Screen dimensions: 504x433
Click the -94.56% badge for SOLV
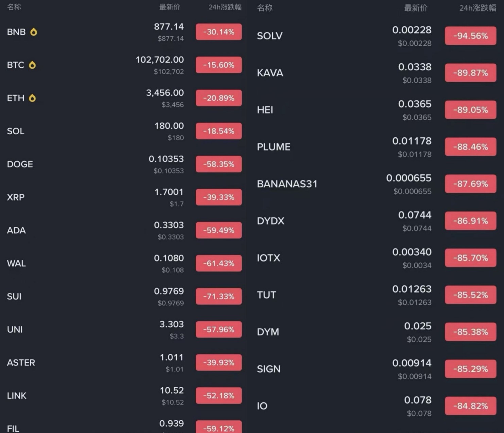(470, 36)
